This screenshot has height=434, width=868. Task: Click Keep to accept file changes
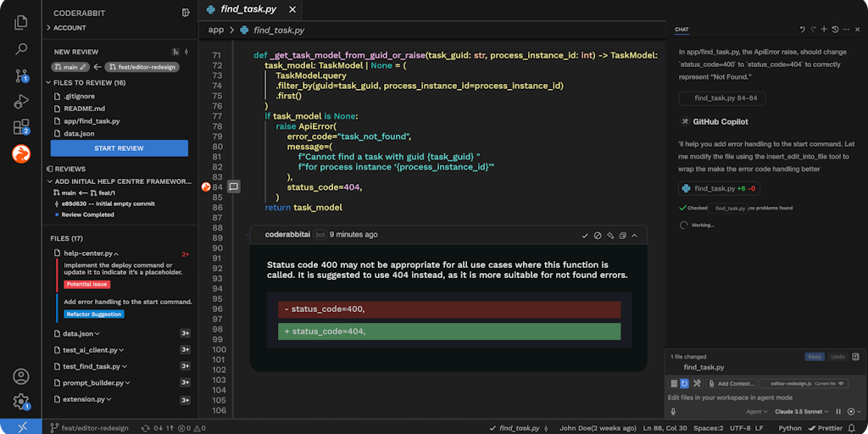pyautogui.click(x=814, y=357)
